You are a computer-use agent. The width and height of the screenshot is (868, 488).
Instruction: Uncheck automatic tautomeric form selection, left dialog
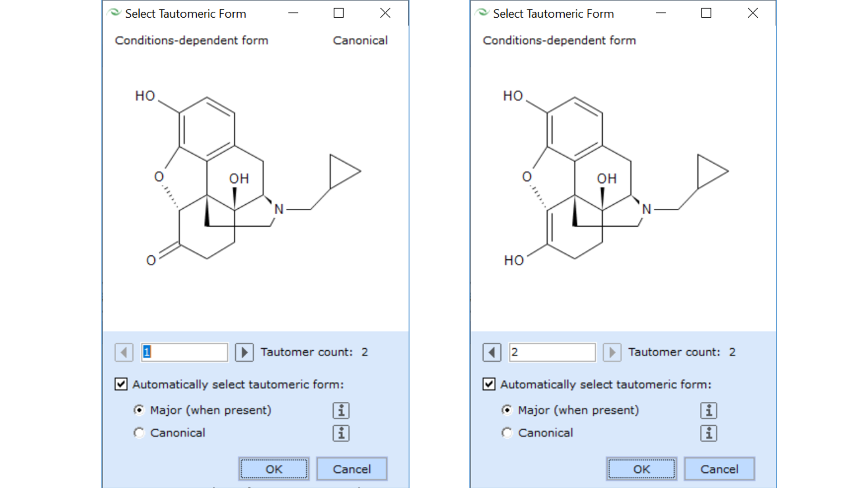click(x=121, y=384)
